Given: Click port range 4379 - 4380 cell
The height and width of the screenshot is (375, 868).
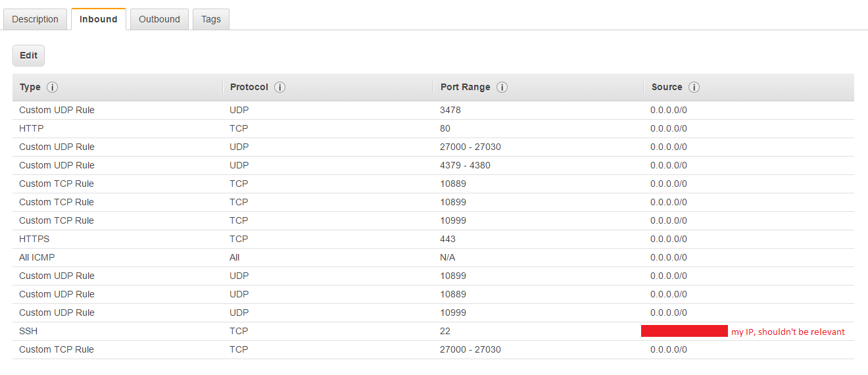Looking at the screenshot, I should tap(465, 165).
